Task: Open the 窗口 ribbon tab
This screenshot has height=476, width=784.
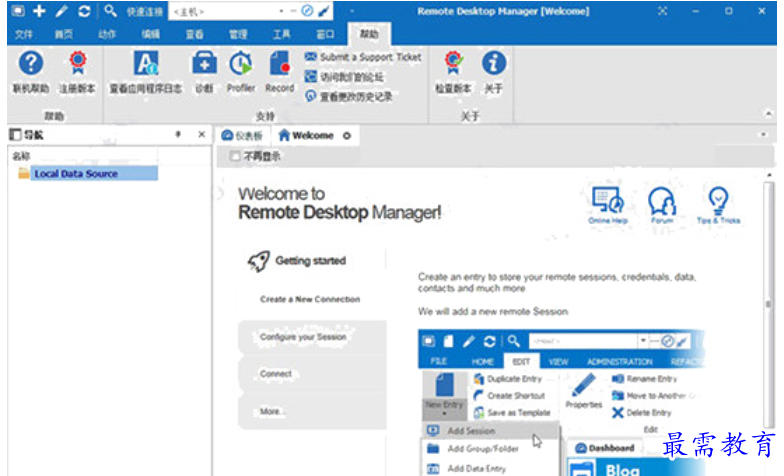Action: [x=326, y=34]
